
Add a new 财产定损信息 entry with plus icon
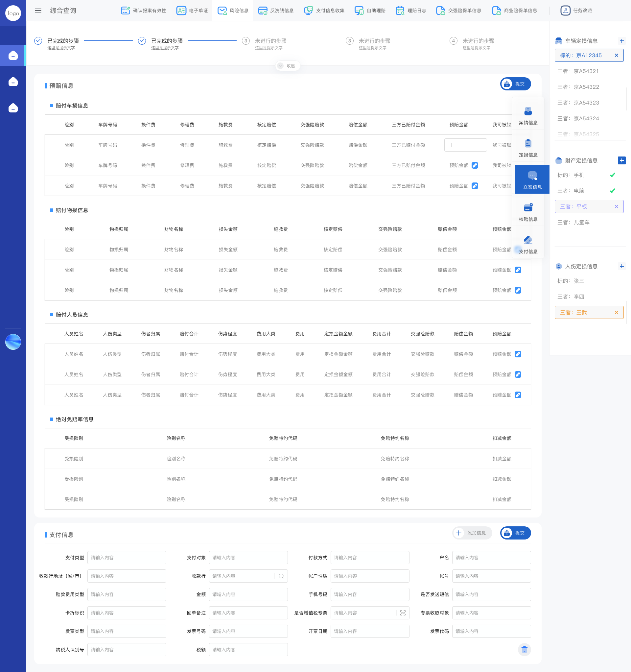coord(621,160)
